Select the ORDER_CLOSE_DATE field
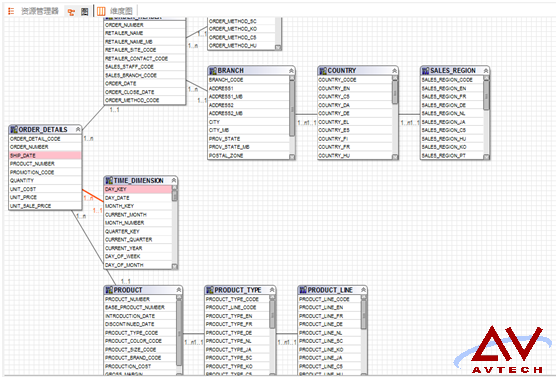Image resolution: width=558 pixels, height=379 pixels. coord(144,92)
